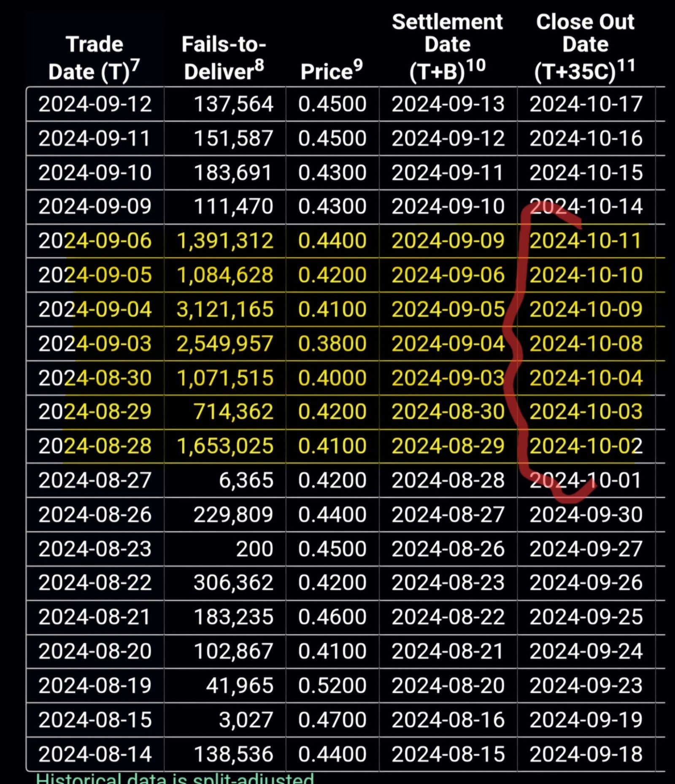Click close out date 2024-09-30
This screenshot has height=784, width=675.
[x=586, y=515]
